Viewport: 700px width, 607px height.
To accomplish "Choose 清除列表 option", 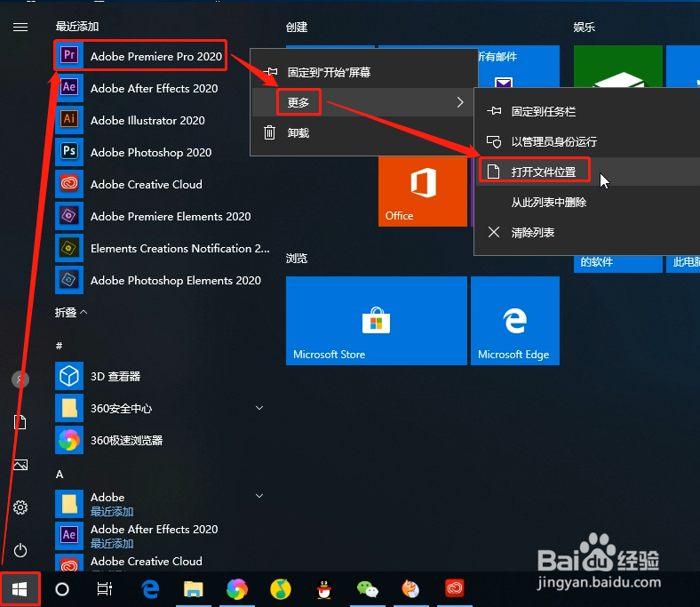I will click(587, 232).
